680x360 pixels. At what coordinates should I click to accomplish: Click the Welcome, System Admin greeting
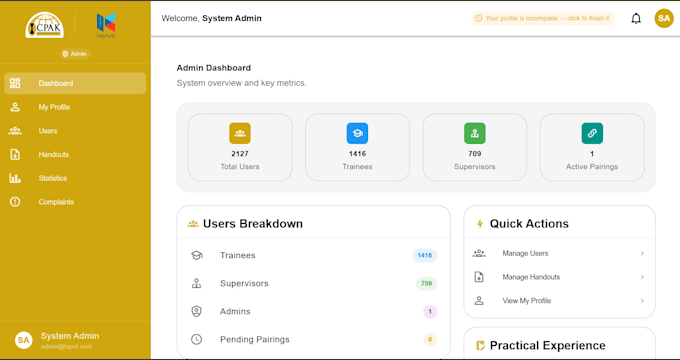click(x=212, y=18)
